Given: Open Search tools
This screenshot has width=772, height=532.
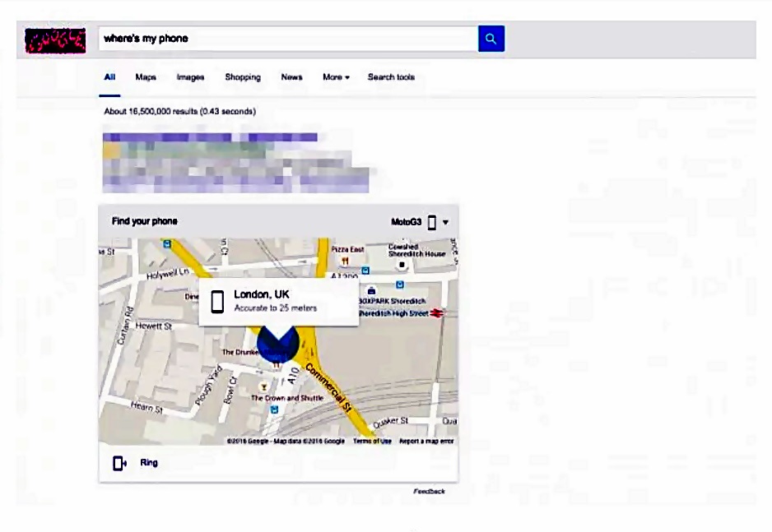Looking at the screenshot, I should 391,77.
